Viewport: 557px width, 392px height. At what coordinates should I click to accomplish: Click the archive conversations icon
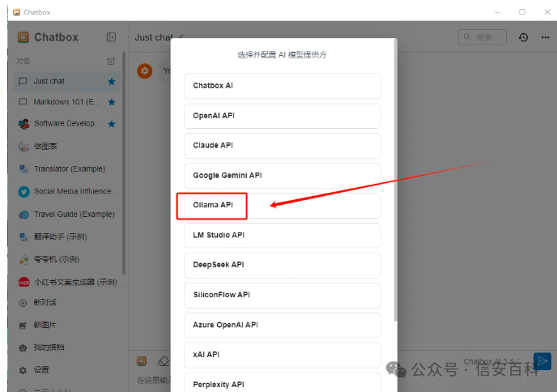111,61
